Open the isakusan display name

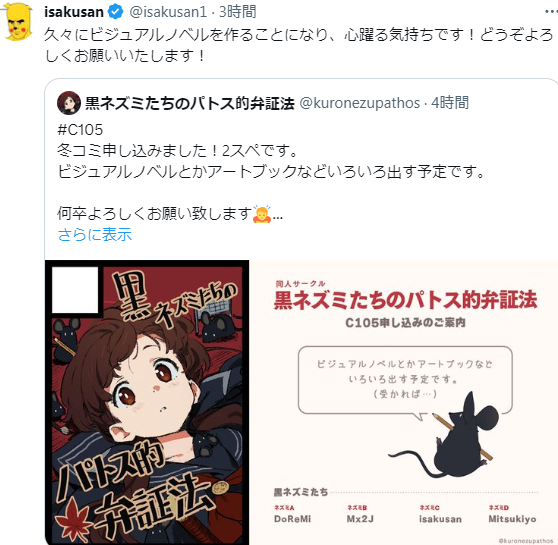(x=74, y=12)
